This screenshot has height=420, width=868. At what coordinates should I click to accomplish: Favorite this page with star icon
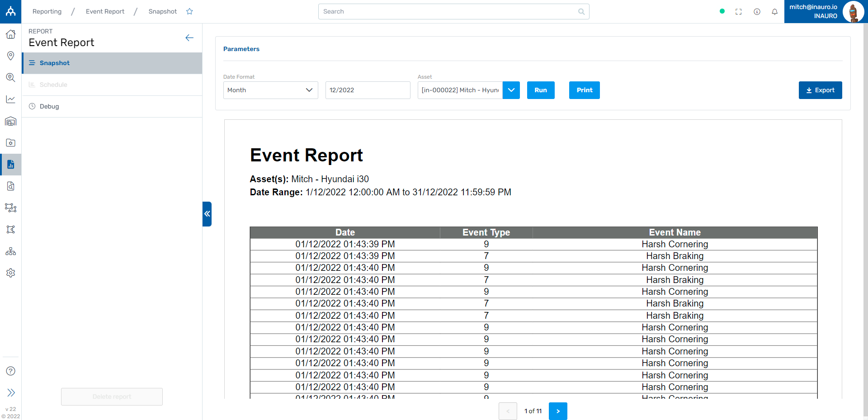click(x=189, y=11)
